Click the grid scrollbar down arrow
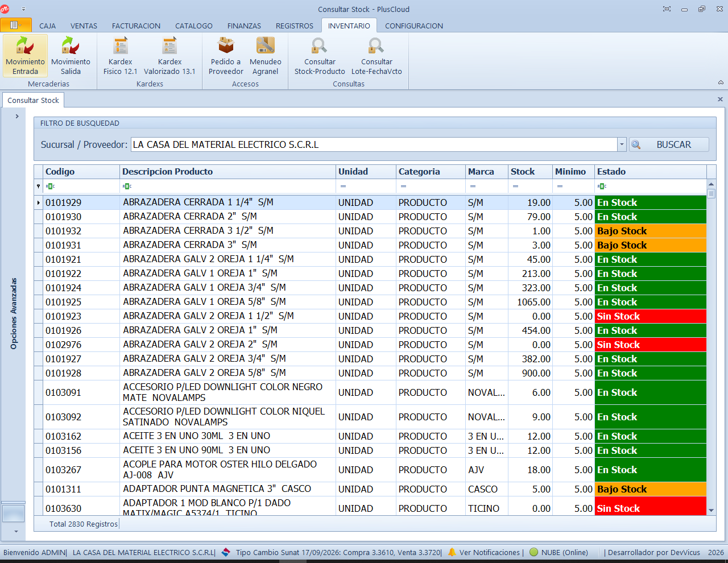Screen dimensions: 728x563 (711, 511)
